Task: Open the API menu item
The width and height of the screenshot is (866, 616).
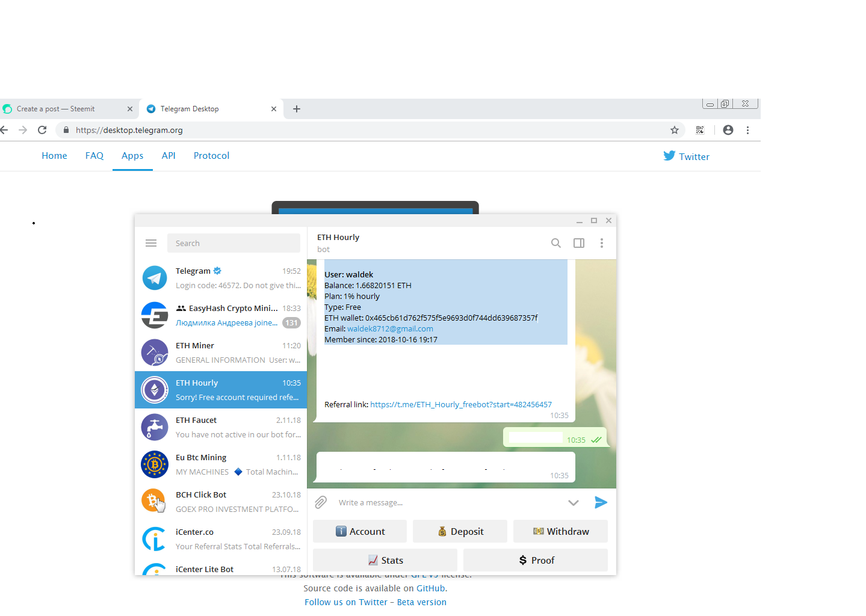Action: click(x=169, y=156)
